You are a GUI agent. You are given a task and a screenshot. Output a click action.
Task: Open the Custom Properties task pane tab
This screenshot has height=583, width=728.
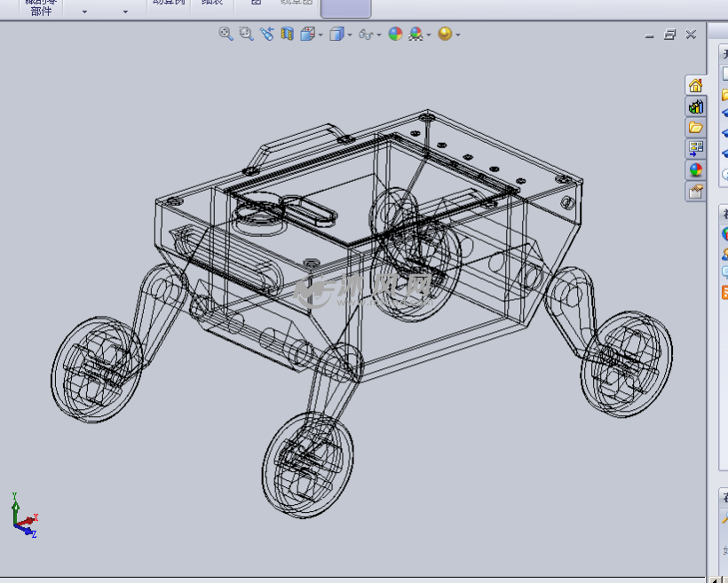696,192
